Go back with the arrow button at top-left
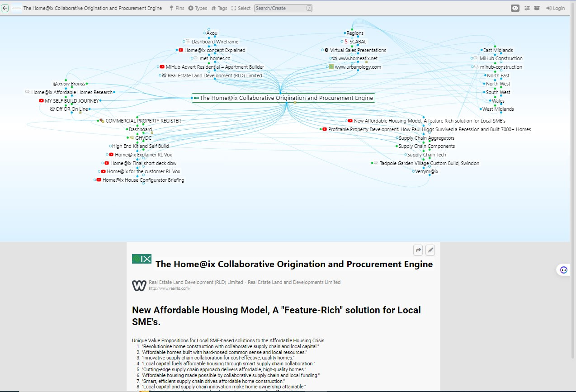 [x=5, y=8]
